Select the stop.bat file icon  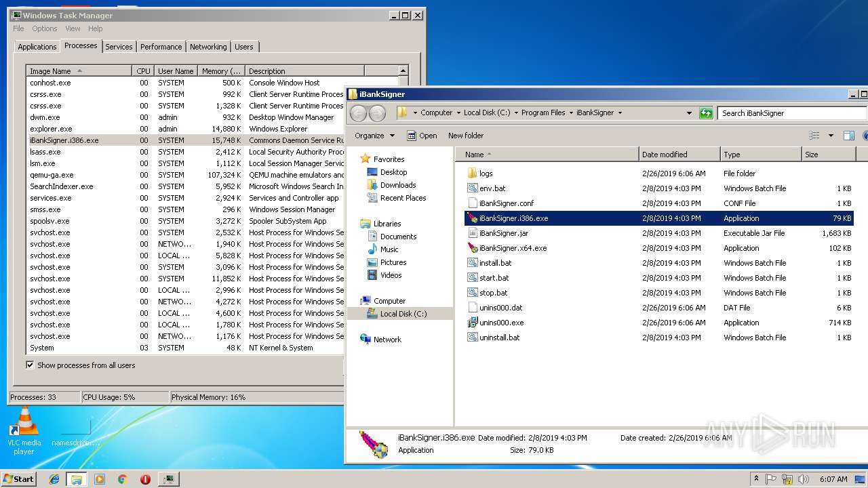[473, 293]
